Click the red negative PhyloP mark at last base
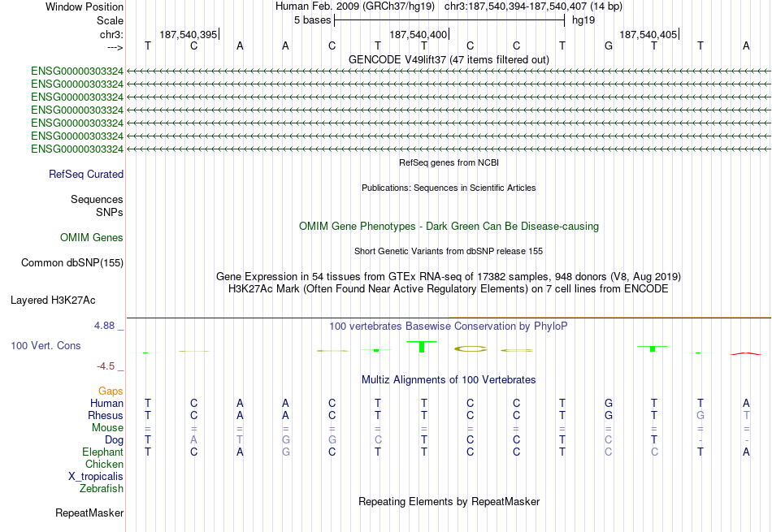The image size is (772, 532). (745, 353)
